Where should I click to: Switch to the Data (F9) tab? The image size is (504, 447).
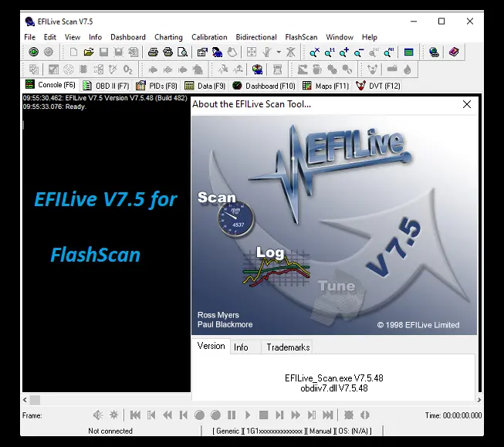click(x=205, y=86)
